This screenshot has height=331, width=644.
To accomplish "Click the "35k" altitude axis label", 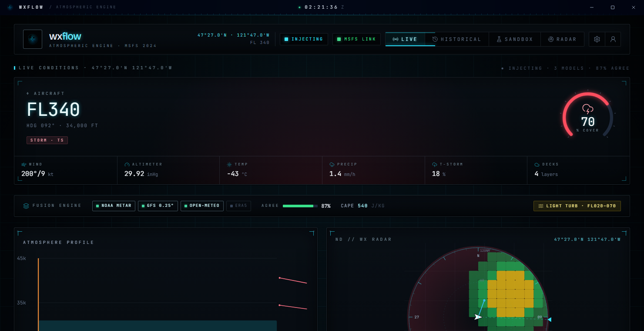I will coord(22,303).
